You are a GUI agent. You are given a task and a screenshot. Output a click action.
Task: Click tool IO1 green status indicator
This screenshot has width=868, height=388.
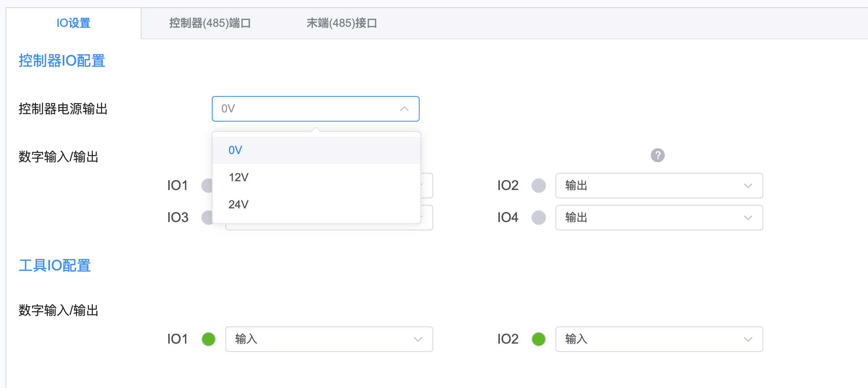[208, 339]
